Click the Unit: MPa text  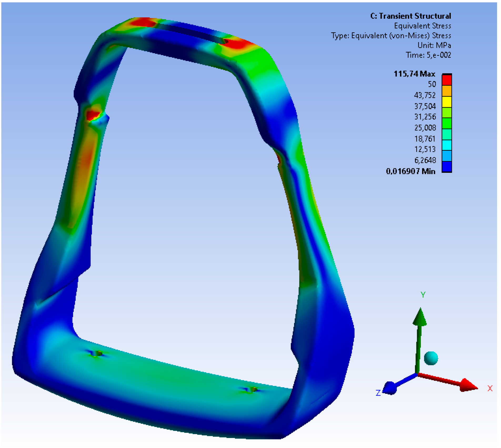[434, 45]
